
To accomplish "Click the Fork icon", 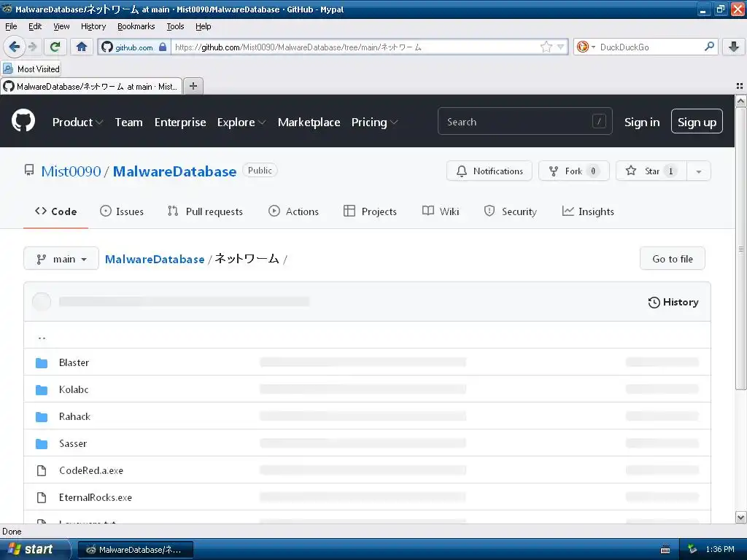I will [553, 171].
